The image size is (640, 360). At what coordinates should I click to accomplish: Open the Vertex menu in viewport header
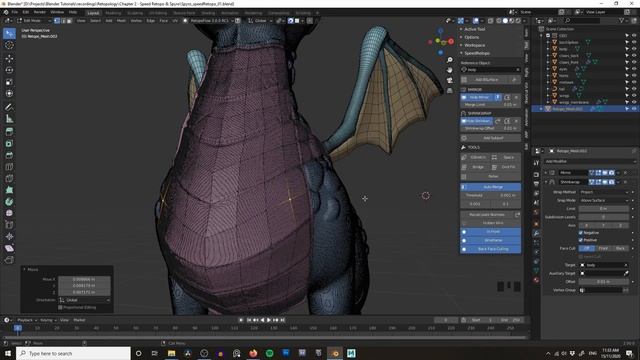136,20
